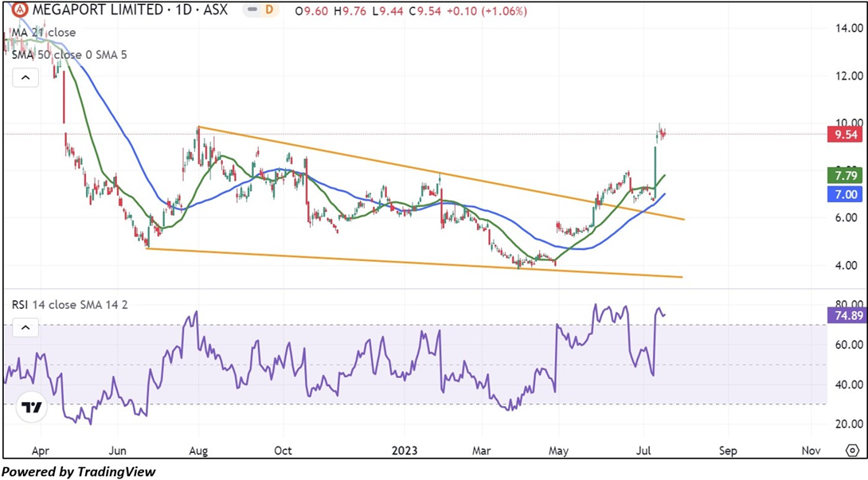Click the 2023 label on time axis
Image resolution: width=868 pixels, height=480 pixels.
(x=405, y=451)
